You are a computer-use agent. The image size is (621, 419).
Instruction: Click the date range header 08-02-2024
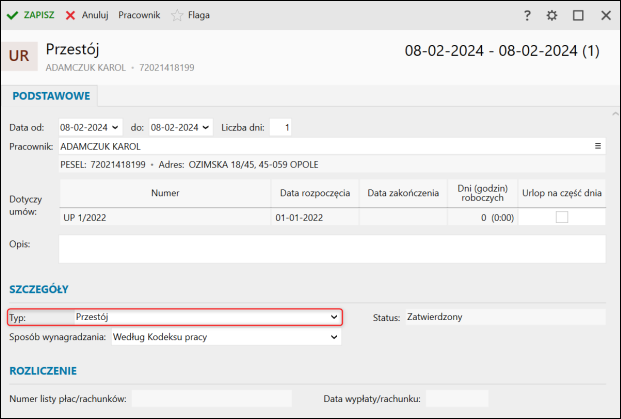coord(502,51)
